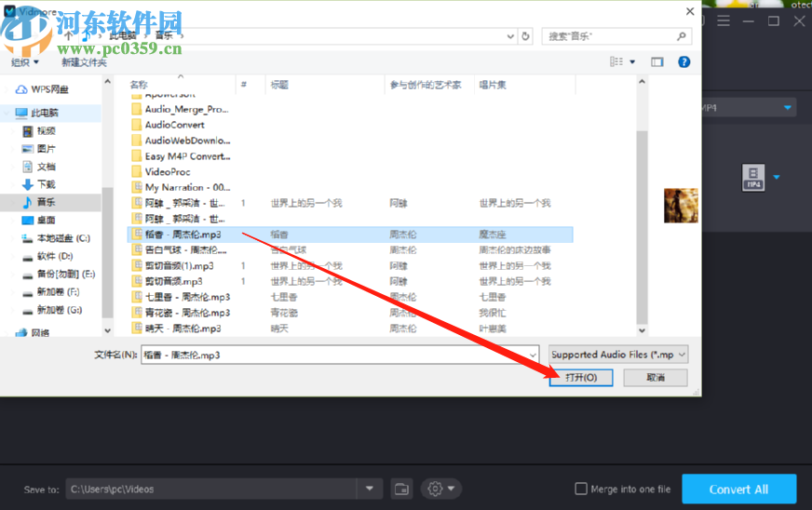Screen dimensions: 812x510
Task: Click MP4 output format icon
Action: 753,178
